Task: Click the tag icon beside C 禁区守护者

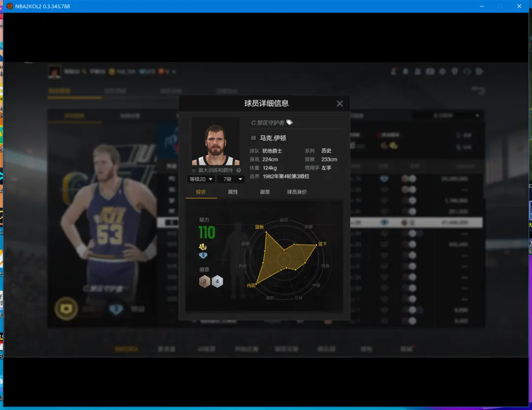Action: [x=290, y=123]
